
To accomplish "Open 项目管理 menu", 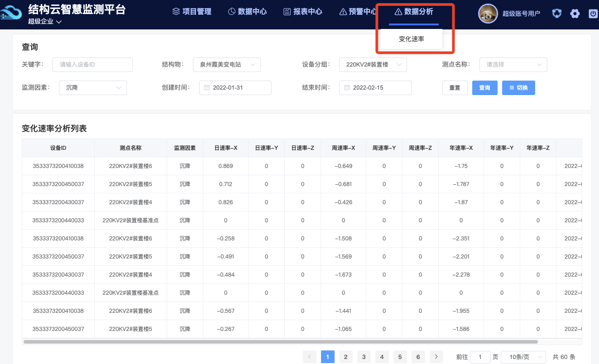I will pos(192,11).
